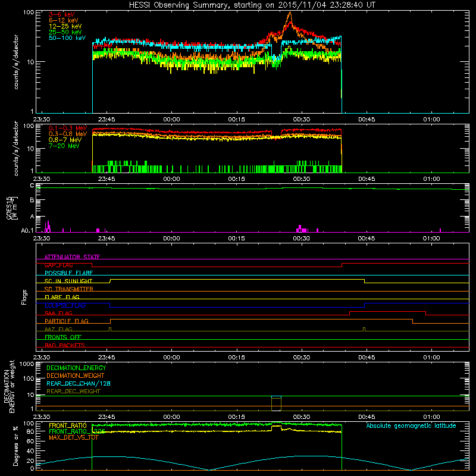Image resolution: width=476 pixels, height=476 pixels.
Task: Select the BAD_PACKETS label
Action: (x=65, y=345)
